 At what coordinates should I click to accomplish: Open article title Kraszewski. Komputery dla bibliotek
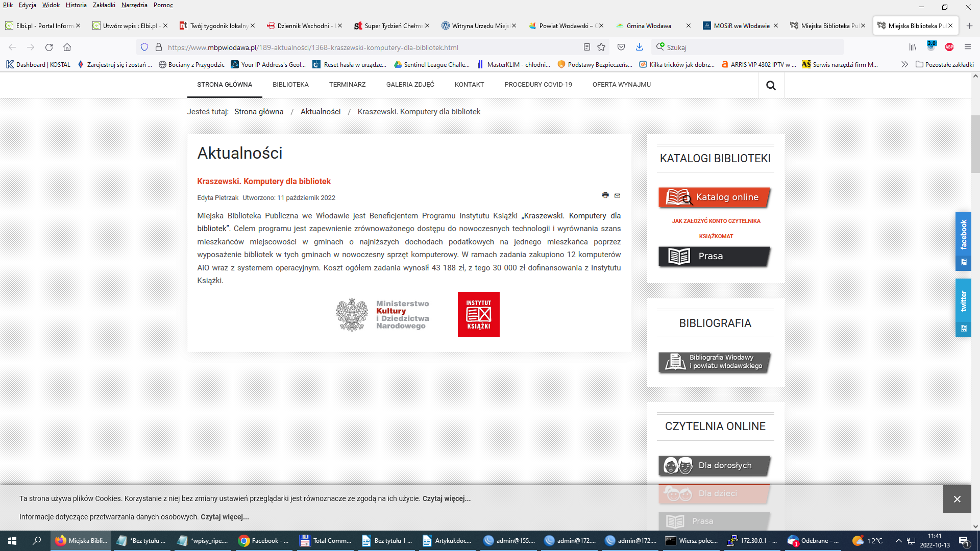tap(264, 181)
